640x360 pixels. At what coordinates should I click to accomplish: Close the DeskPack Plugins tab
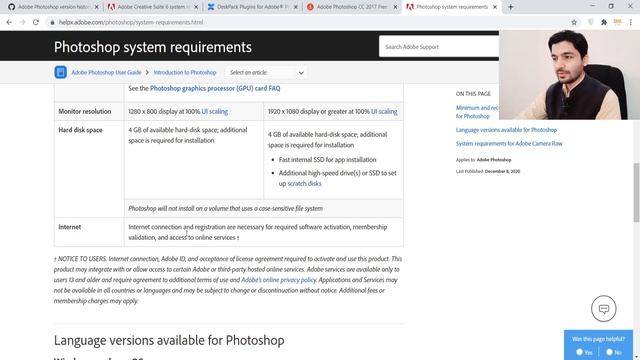coord(296,7)
